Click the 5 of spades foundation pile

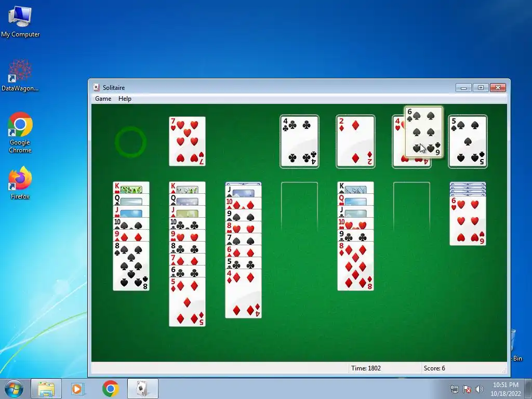tap(468, 141)
